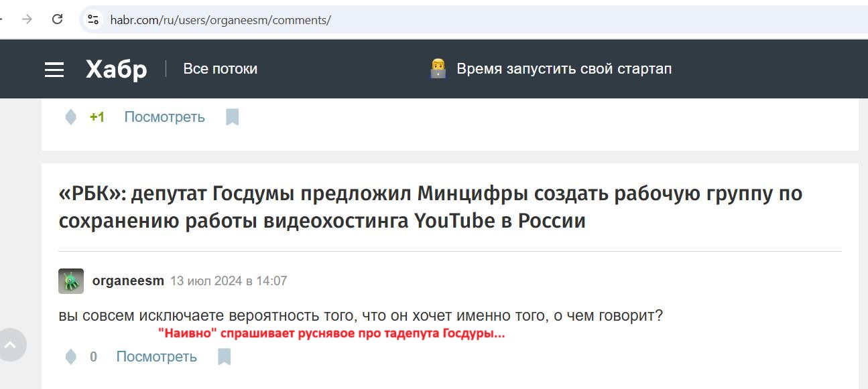The width and height of the screenshot is (868, 389).
Task: Toggle bookmark on the +1 rated comment
Action: [x=232, y=117]
